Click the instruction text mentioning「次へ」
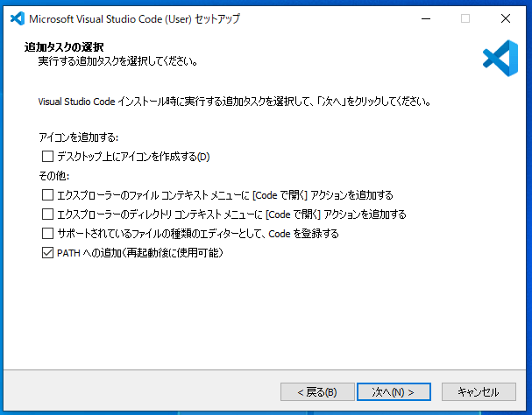Image resolution: width=532 pixels, height=415 pixels. pos(237,102)
